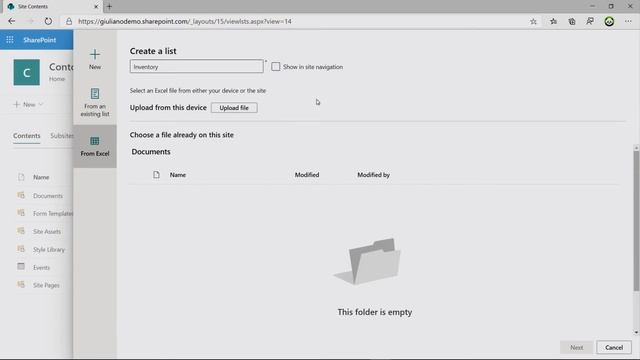The height and width of the screenshot is (360, 640).
Task: Open the Documents library row text
Action: click(48, 196)
